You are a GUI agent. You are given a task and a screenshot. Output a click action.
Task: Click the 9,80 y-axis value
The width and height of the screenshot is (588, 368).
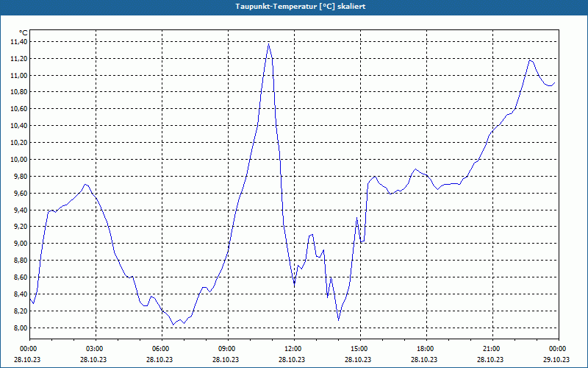(21, 177)
